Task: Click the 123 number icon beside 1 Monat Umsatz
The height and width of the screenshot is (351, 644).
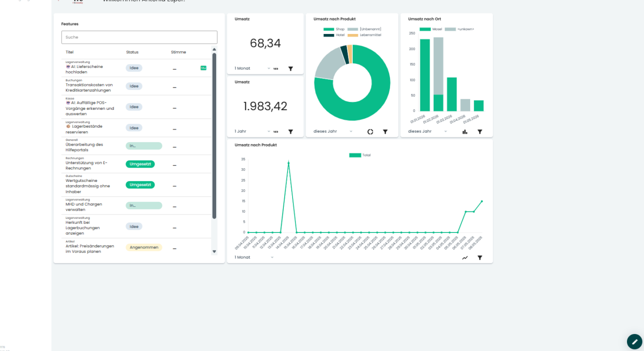Action: (x=276, y=68)
